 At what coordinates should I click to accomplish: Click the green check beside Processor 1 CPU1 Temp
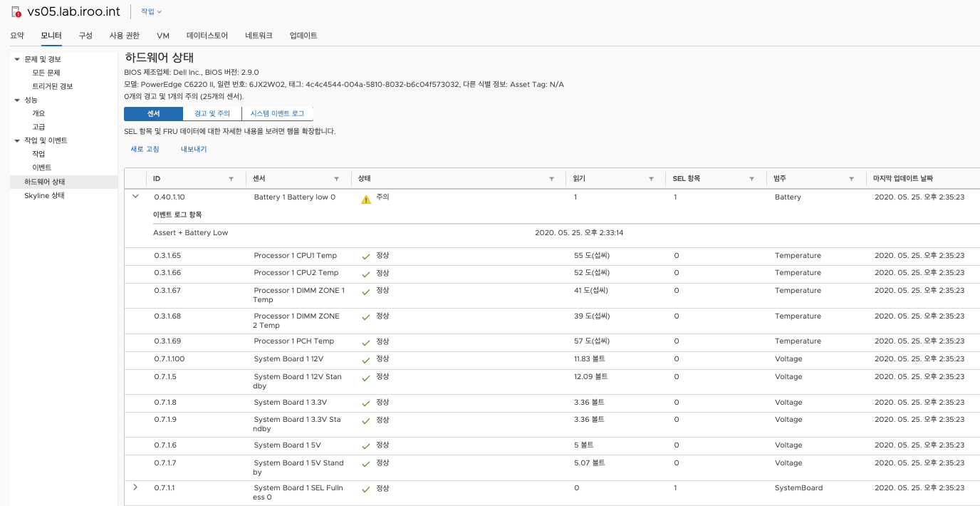(366, 255)
